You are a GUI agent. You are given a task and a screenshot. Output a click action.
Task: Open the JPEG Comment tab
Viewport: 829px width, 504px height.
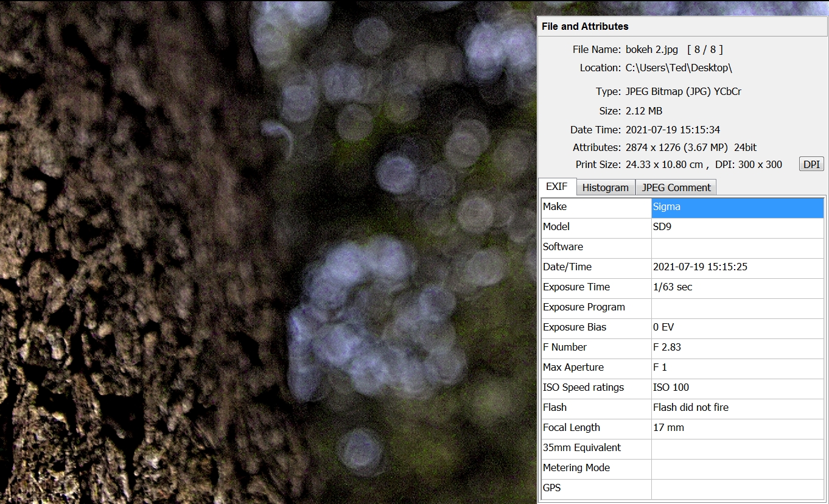[676, 187]
